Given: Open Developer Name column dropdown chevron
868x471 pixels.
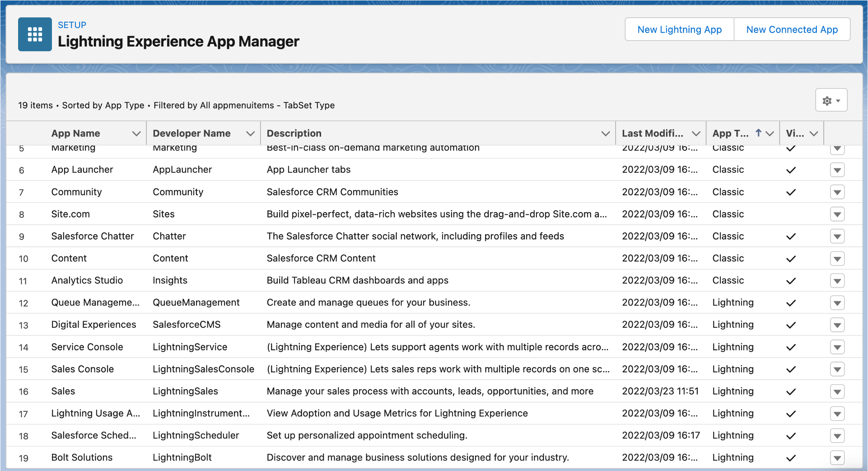Looking at the screenshot, I should pyautogui.click(x=250, y=133).
